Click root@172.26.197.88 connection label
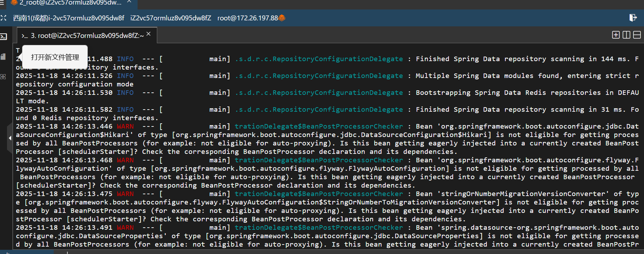644x254 pixels. click(x=247, y=18)
